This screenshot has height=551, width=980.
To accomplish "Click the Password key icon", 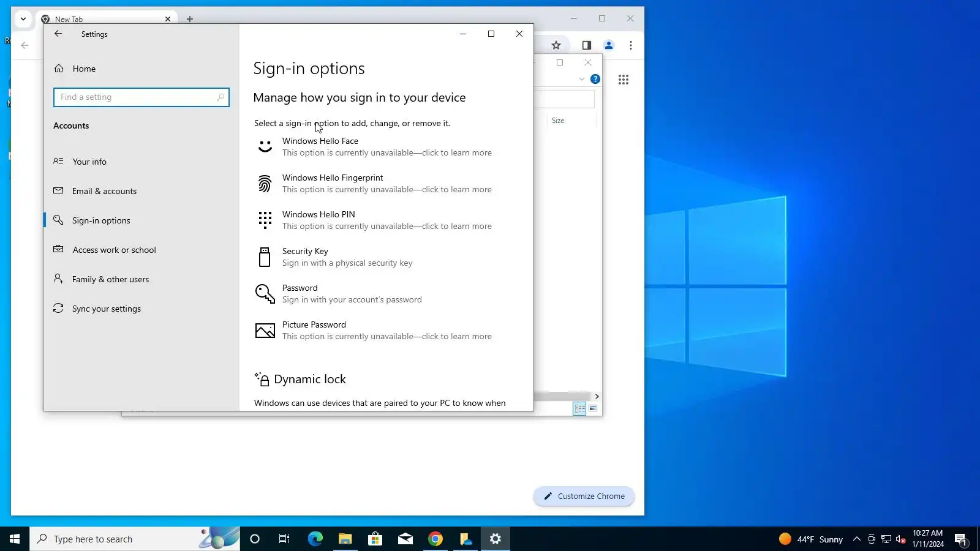I will click(x=265, y=294).
